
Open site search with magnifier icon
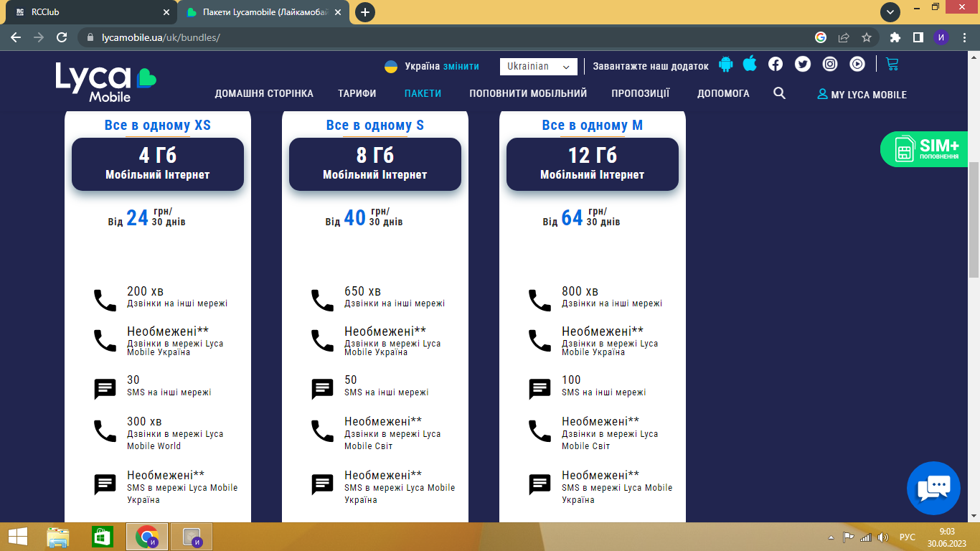780,93
